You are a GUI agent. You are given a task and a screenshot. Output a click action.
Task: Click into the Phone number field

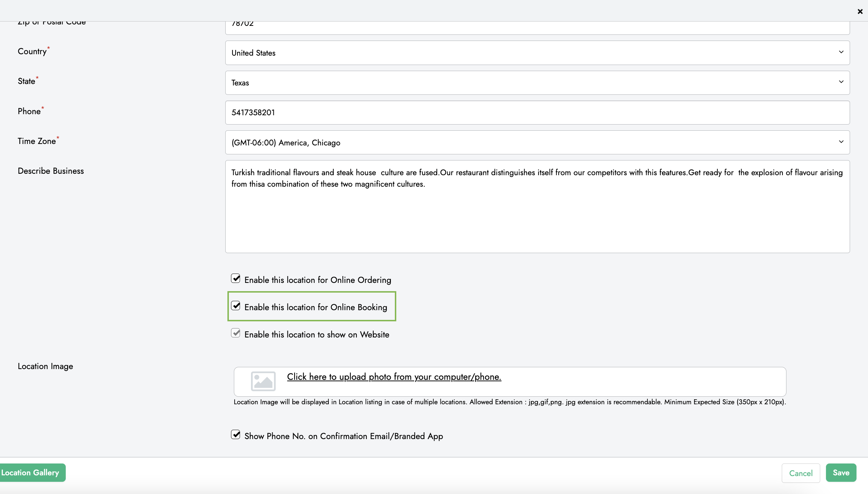pyautogui.click(x=537, y=113)
